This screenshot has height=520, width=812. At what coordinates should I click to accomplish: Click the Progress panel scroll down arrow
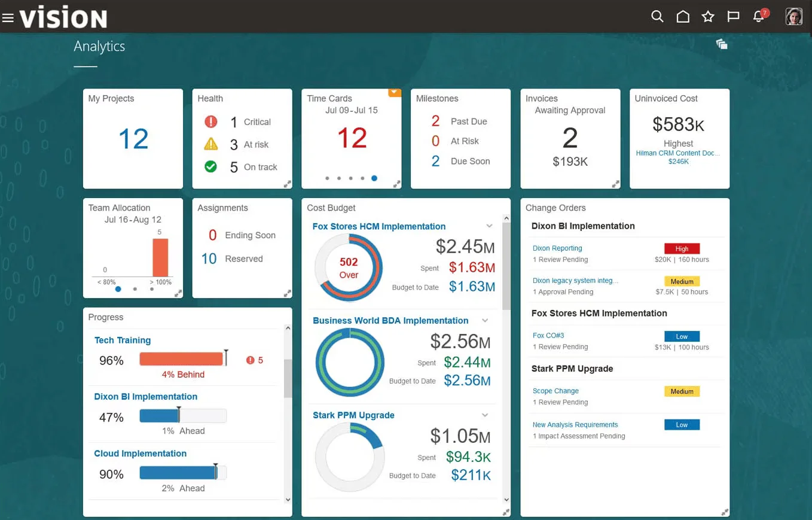[x=288, y=499]
